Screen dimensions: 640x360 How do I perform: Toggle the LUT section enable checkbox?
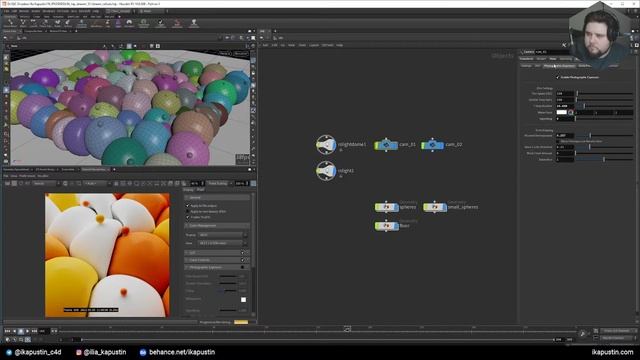pos(243,253)
